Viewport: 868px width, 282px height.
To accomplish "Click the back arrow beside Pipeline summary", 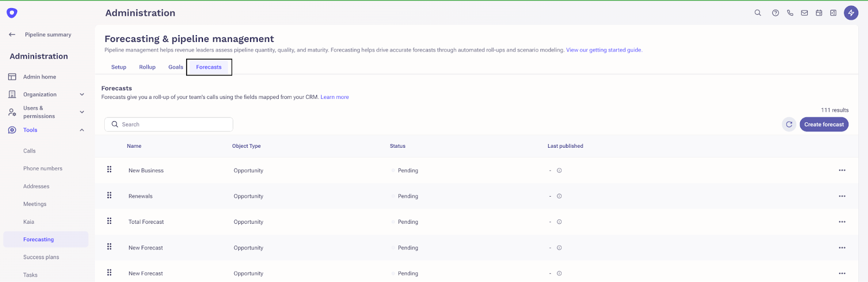I will point(12,34).
